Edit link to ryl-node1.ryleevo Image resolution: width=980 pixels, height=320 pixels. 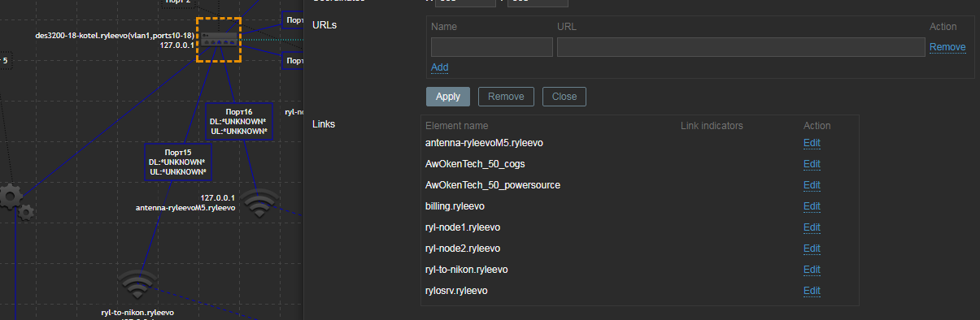coord(812,227)
